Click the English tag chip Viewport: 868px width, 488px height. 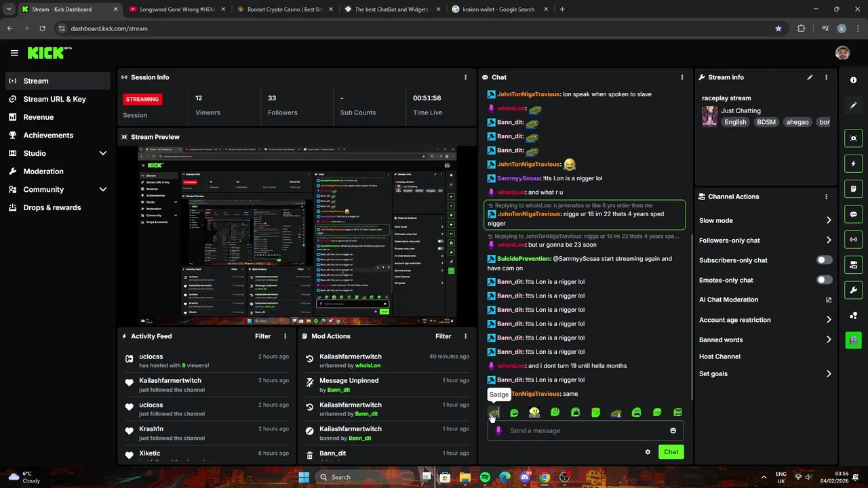[x=735, y=122]
